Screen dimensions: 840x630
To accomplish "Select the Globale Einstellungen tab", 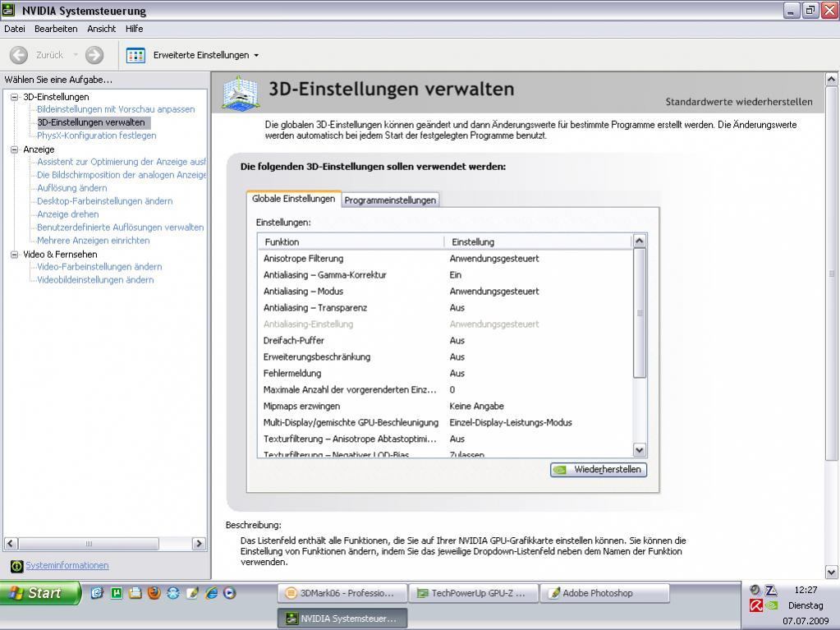I will click(x=294, y=199).
